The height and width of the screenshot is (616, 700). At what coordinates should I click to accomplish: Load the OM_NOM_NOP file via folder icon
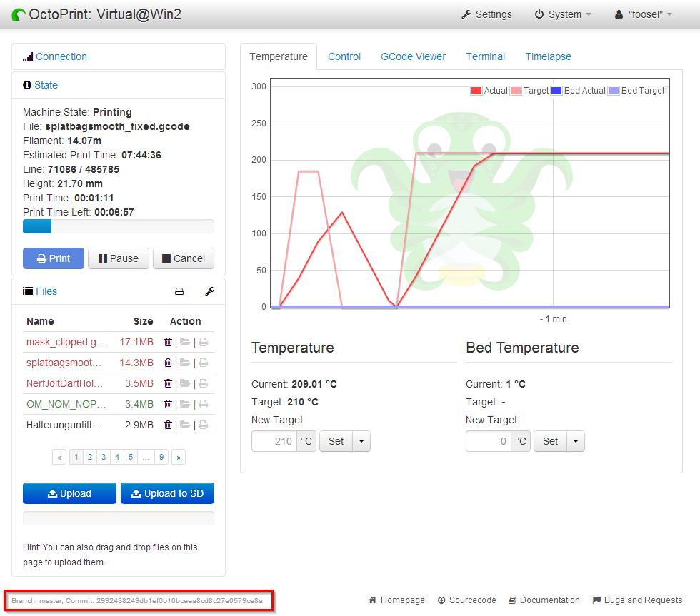point(185,404)
